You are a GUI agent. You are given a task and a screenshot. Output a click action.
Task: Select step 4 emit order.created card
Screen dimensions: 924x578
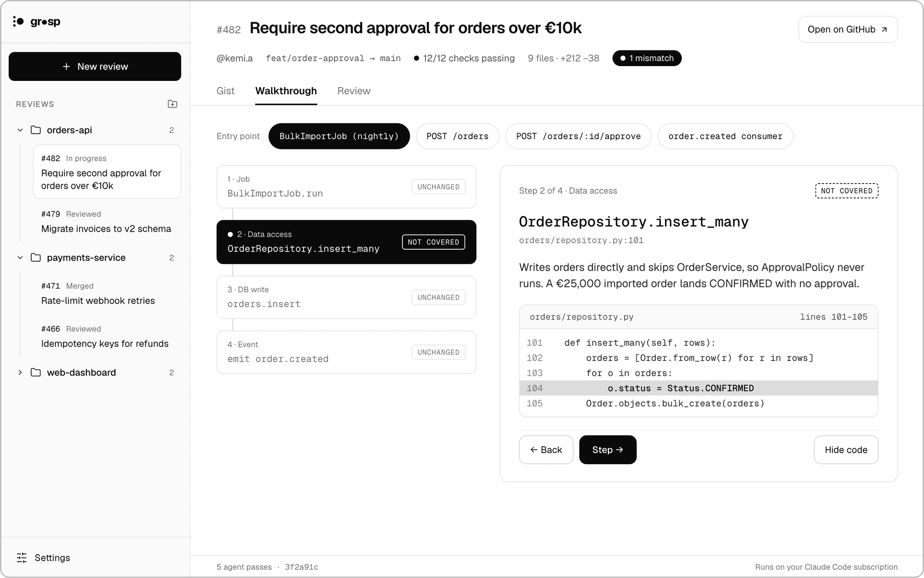coord(346,352)
